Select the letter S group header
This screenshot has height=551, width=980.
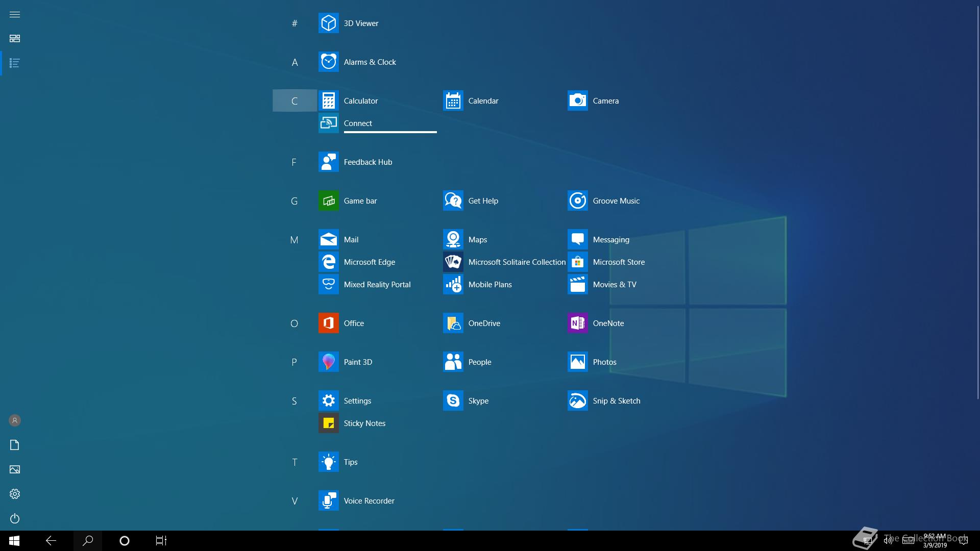pyautogui.click(x=295, y=400)
